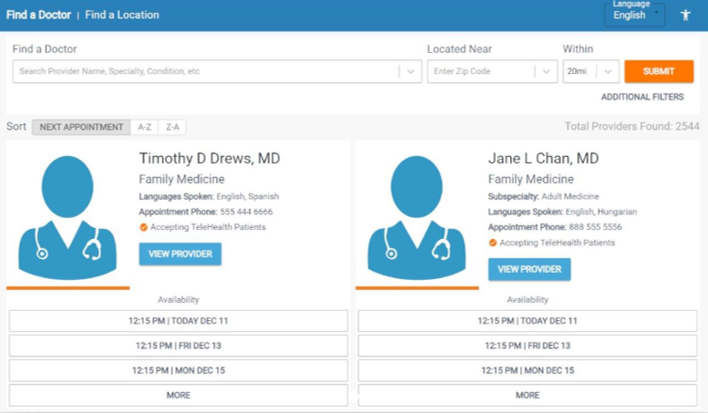708x413 pixels.
Task: Show more availability for Timothy Drews
Action: pyautogui.click(x=178, y=395)
